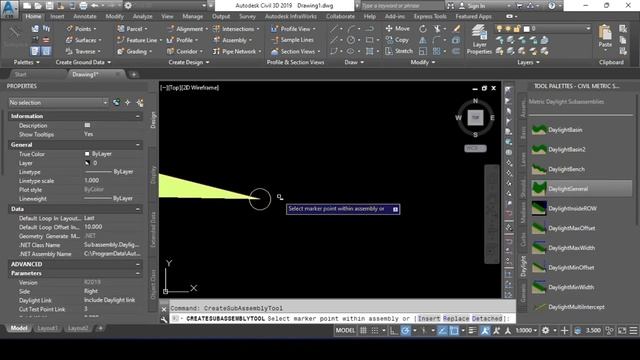Click Replace option in command line

coord(456,318)
